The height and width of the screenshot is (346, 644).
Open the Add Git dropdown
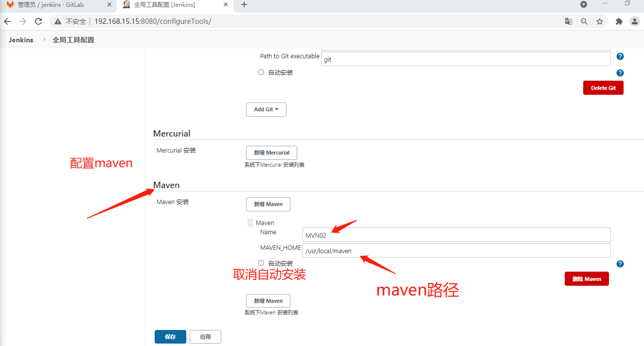266,109
